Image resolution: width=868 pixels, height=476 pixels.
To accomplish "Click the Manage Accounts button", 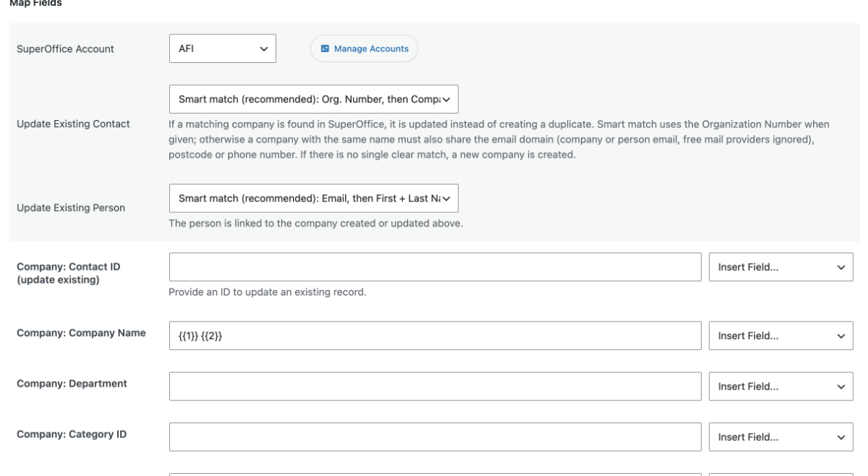I will pyautogui.click(x=364, y=49).
